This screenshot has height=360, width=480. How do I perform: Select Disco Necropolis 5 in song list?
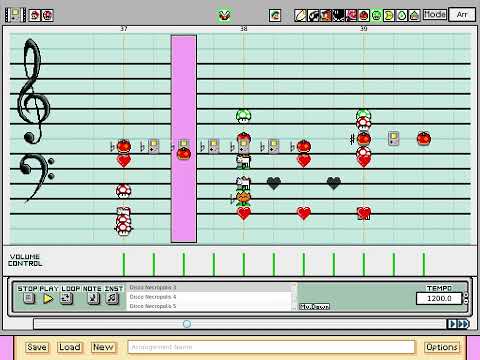209,306
